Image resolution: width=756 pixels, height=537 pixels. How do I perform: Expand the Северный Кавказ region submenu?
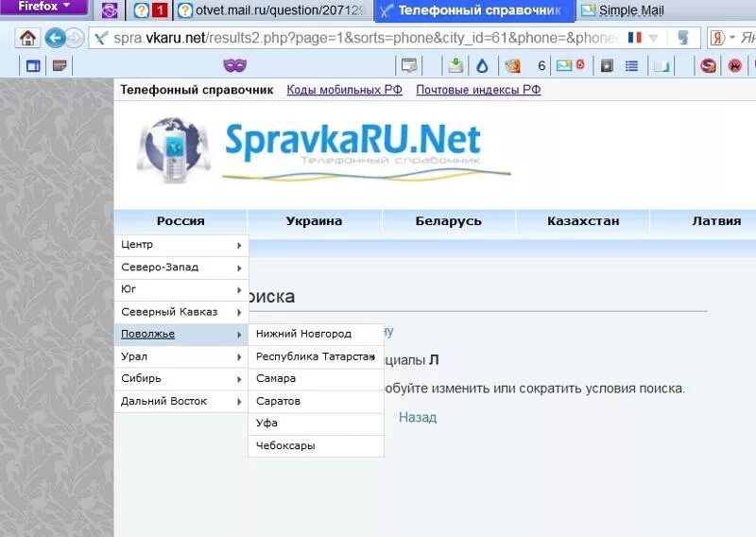[x=181, y=312]
